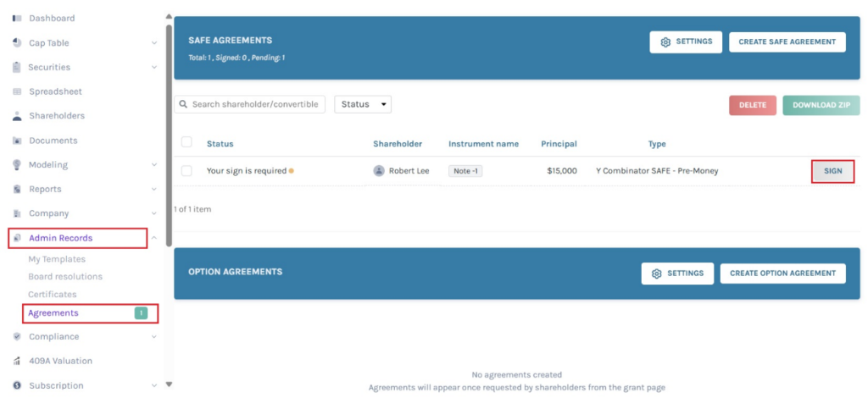Go to My Templates page
Screen dimensions: 868x398
coord(57,259)
